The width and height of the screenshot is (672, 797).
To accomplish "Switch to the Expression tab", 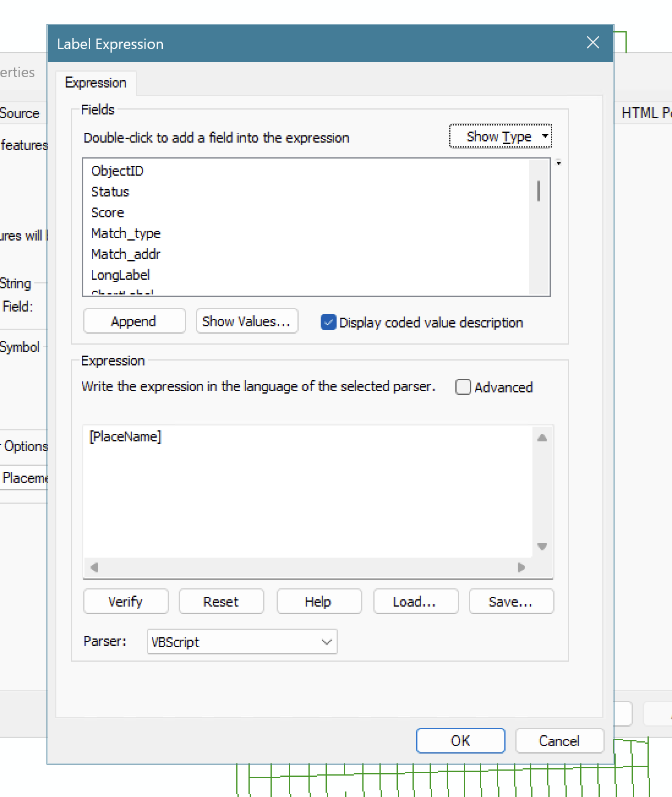I will [95, 83].
